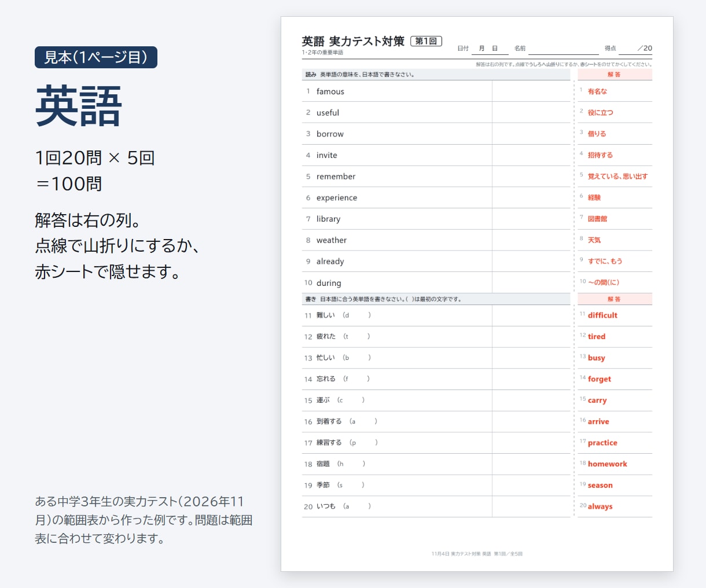Click the answer 天気
The height and width of the screenshot is (588, 706).
point(594,240)
